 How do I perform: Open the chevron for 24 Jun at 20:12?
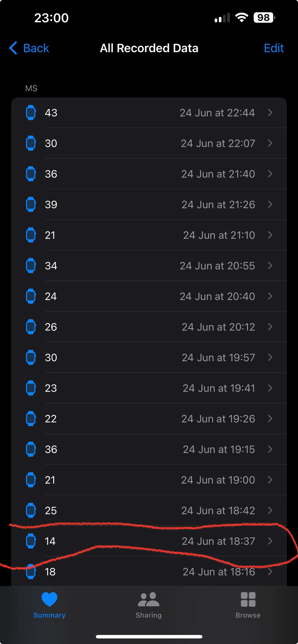[270, 327]
